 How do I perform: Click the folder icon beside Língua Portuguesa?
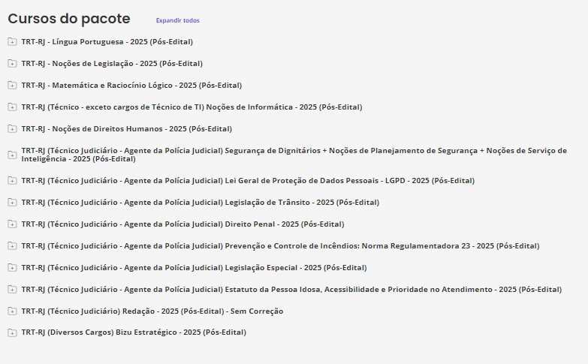(x=12, y=42)
